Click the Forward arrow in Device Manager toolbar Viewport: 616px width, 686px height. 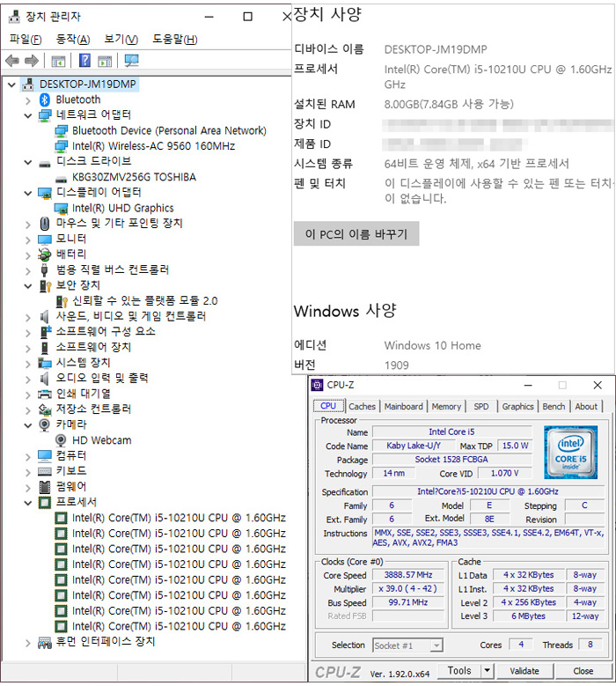[32, 61]
